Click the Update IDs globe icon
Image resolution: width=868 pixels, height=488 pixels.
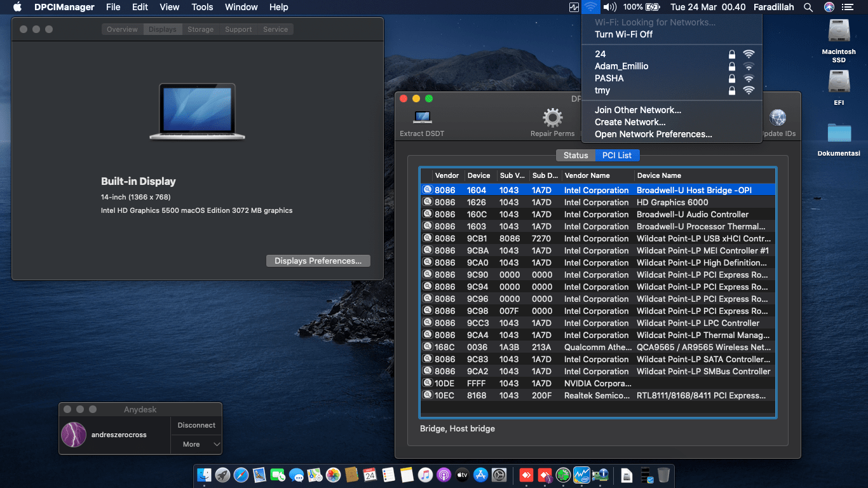pos(778,118)
